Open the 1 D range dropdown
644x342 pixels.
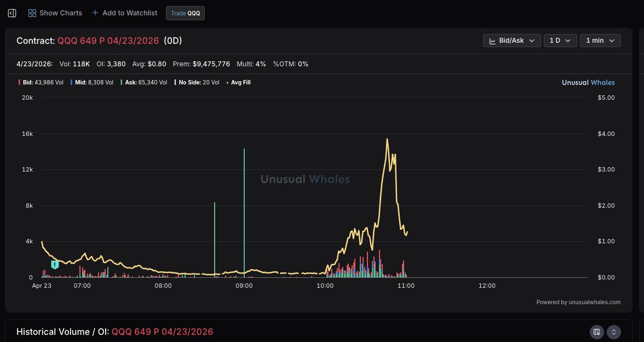tap(560, 41)
